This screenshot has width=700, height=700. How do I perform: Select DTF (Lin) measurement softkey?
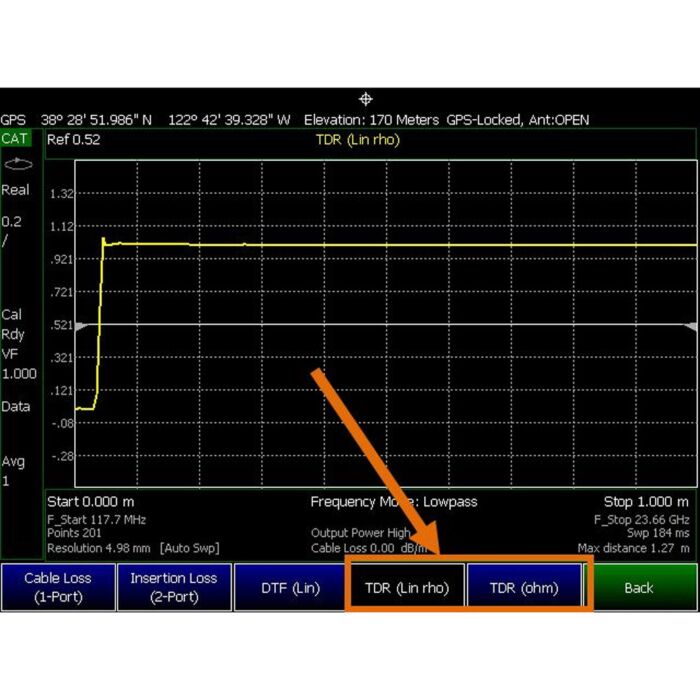pyautogui.click(x=289, y=588)
